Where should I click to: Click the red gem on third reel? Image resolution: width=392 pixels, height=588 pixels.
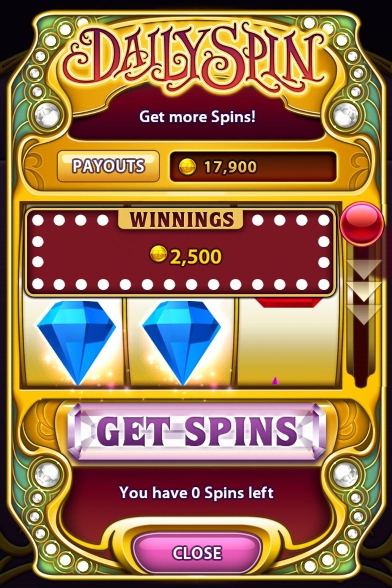pyautogui.click(x=288, y=302)
